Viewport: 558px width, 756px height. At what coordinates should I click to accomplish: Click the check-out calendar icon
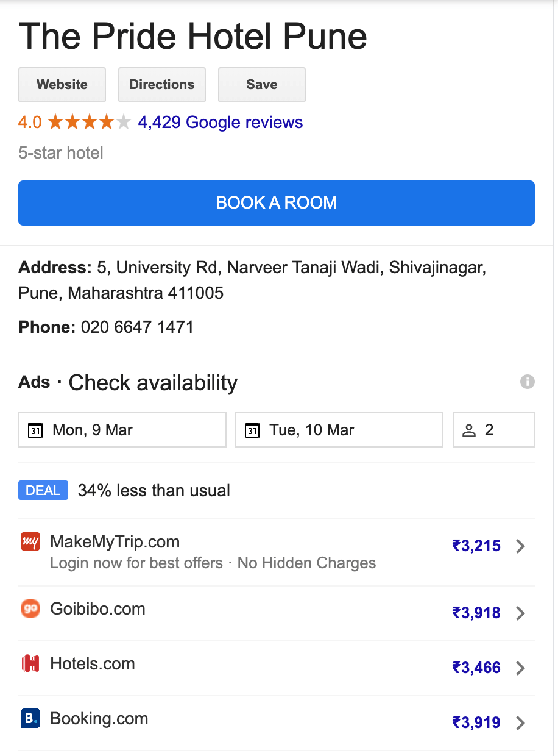tap(252, 430)
